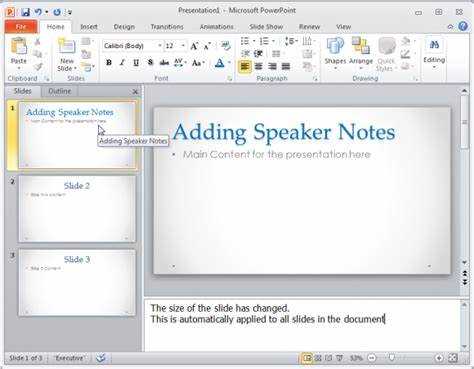474x369 pixels.
Task: Go to next slide using scrollbar double arrow
Action: (465, 282)
